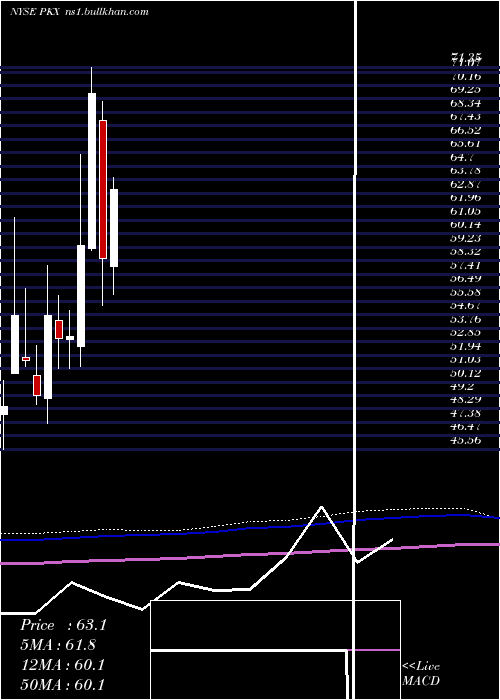Click the 67.43 price axis label
This screenshot has height=700, width=500.
coord(466,117)
